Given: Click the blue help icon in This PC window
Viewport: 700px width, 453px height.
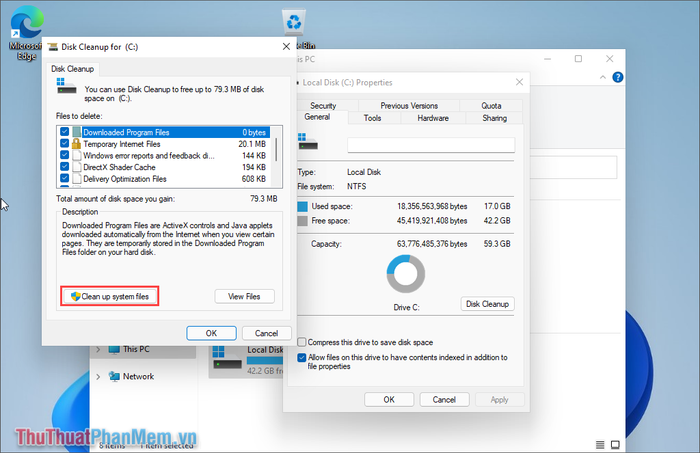Looking at the screenshot, I should (617, 77).
